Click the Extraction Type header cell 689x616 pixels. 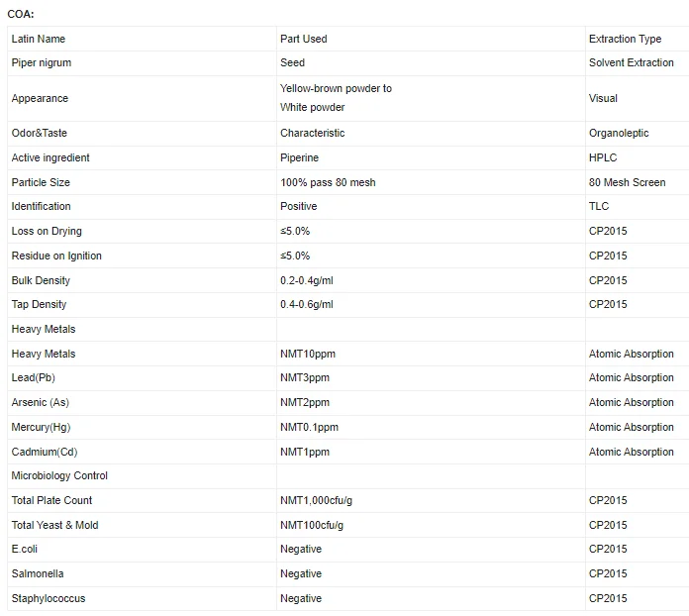pos(638,39)
